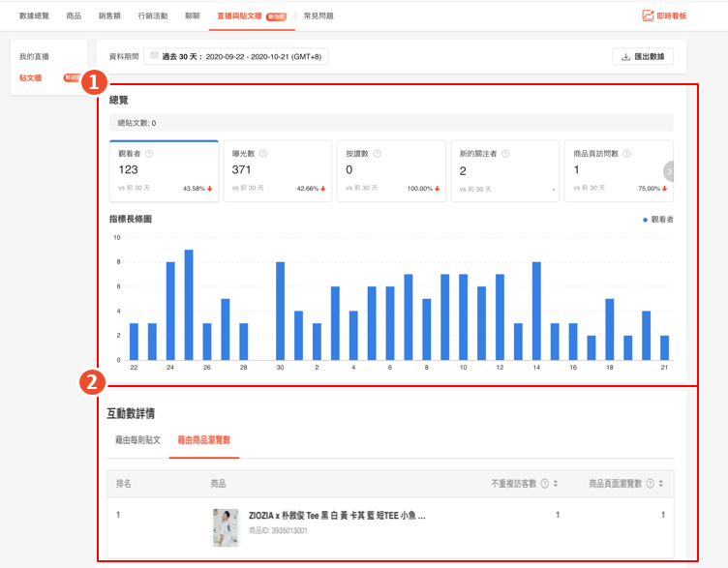Image resolution: width=728 pixels, height=568 pixels.
Task: Go to 行銷活動 in the top navigation
Action: (x=152, y=16)
